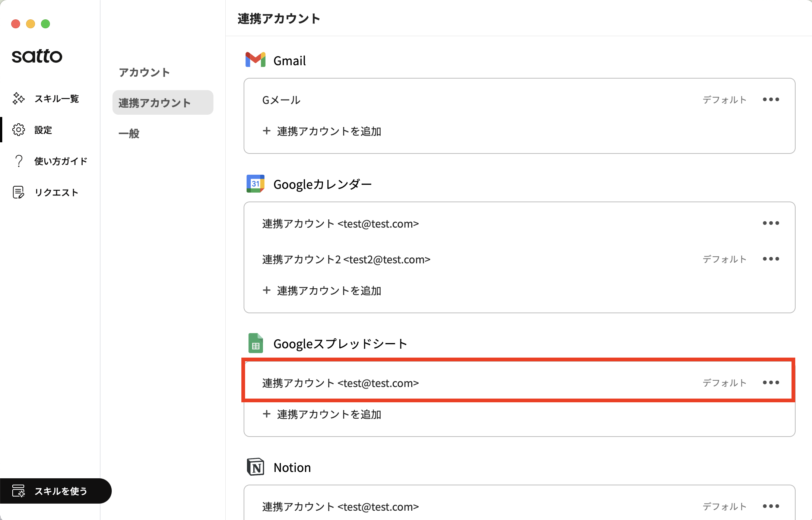Click plus icon under Googleカレンダー section
The image size is (812, 520).
[266, 290]
